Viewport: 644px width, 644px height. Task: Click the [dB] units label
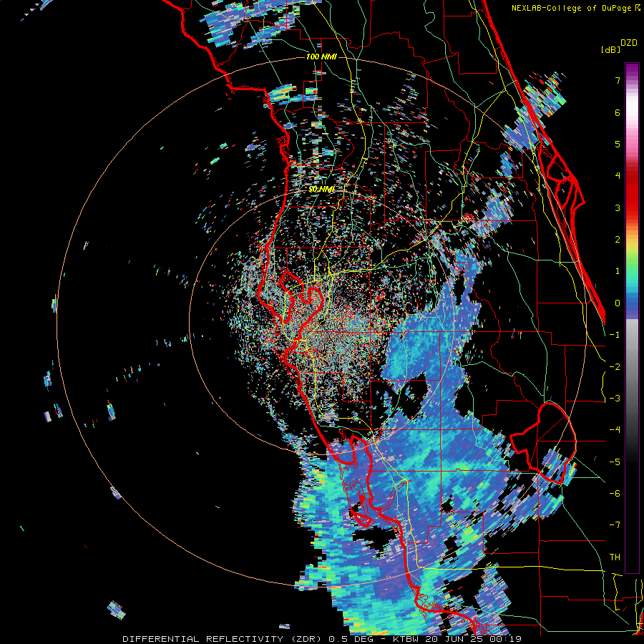coord(611,49)
